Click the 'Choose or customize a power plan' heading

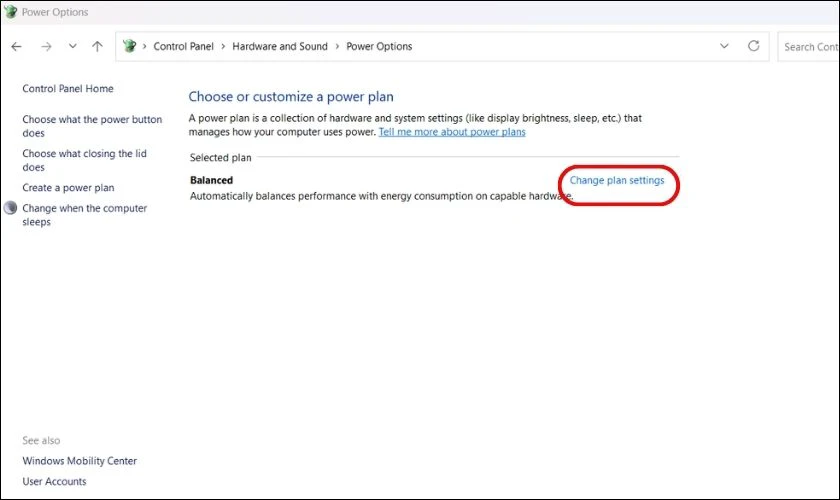click(291, 97)
